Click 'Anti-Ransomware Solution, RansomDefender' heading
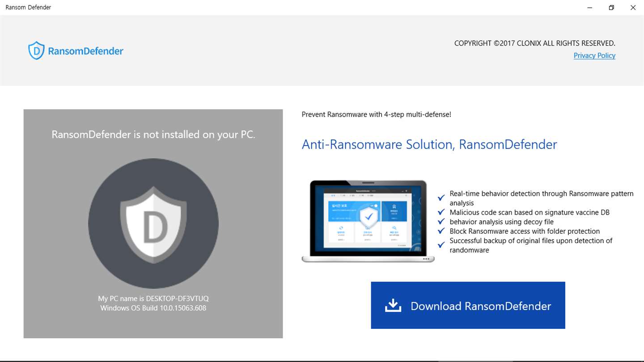This screenshot has width=644, height=362. coord(429,144)
